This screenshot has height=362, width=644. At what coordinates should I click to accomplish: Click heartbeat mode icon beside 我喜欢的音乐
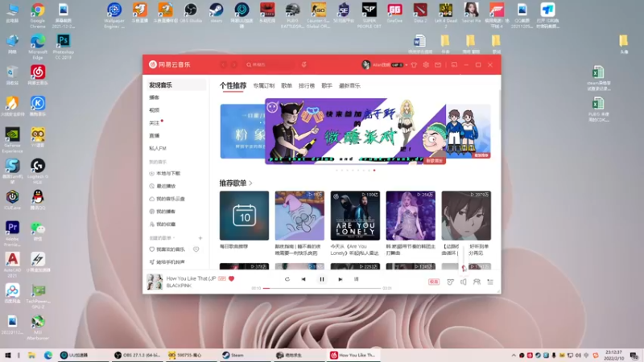pos(196,249)
